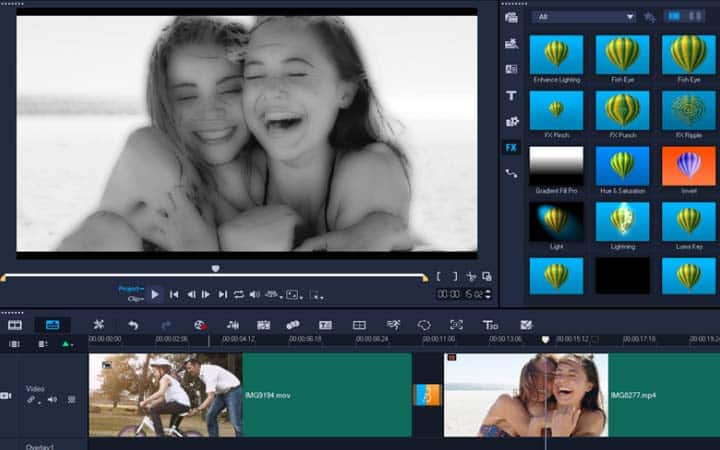Select the Fish Eye filter thumbnail
The width and height of the screenshot is (720, 450).
click(622, 55)
